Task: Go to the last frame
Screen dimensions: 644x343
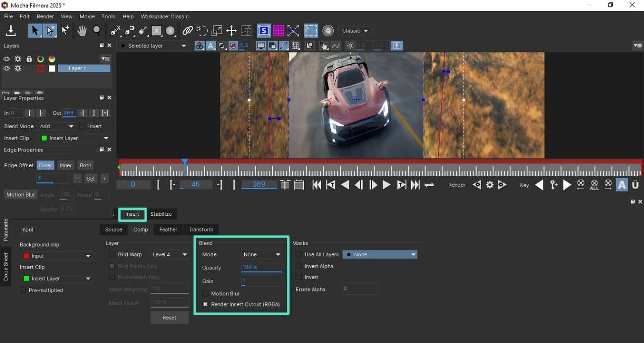Action: pyautogui.click(x=415, y=185)
